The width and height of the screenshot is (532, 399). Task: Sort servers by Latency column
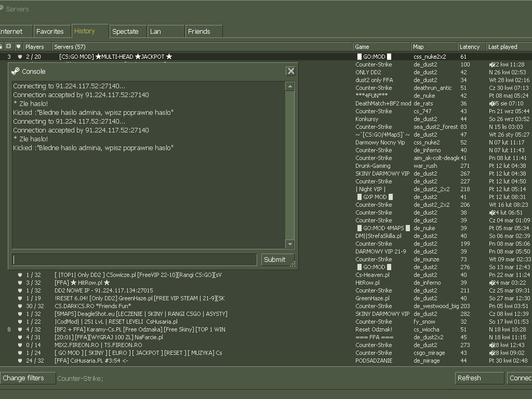point(471,47)
